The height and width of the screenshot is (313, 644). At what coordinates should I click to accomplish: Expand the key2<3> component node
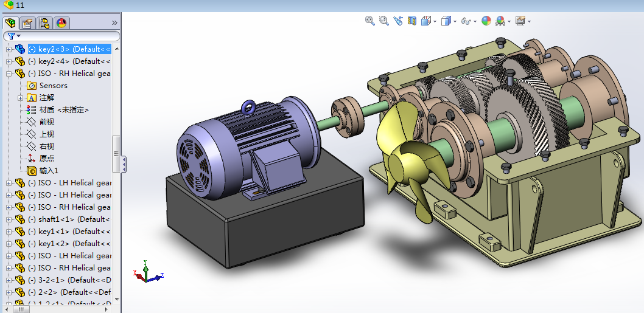point(9,49)
